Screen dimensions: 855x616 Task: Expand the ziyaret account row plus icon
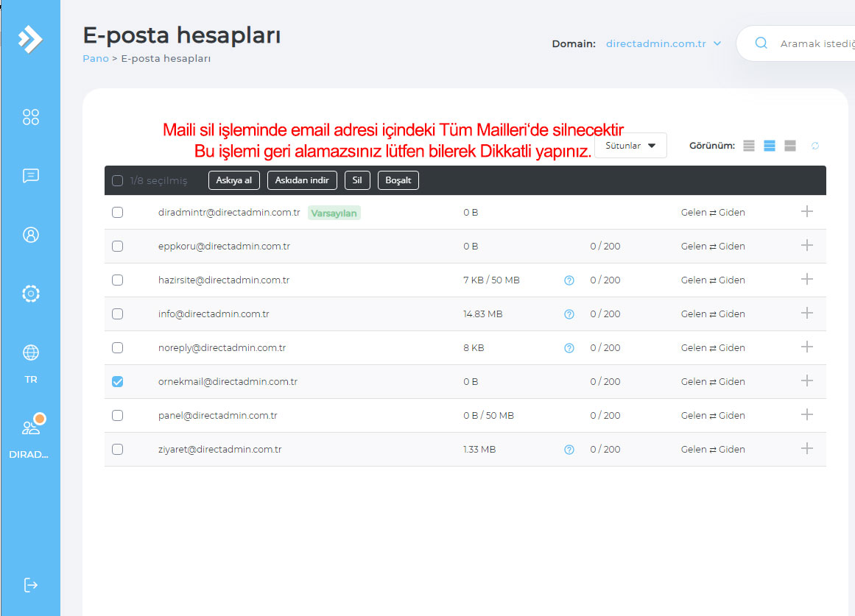[x=807, y=448]
